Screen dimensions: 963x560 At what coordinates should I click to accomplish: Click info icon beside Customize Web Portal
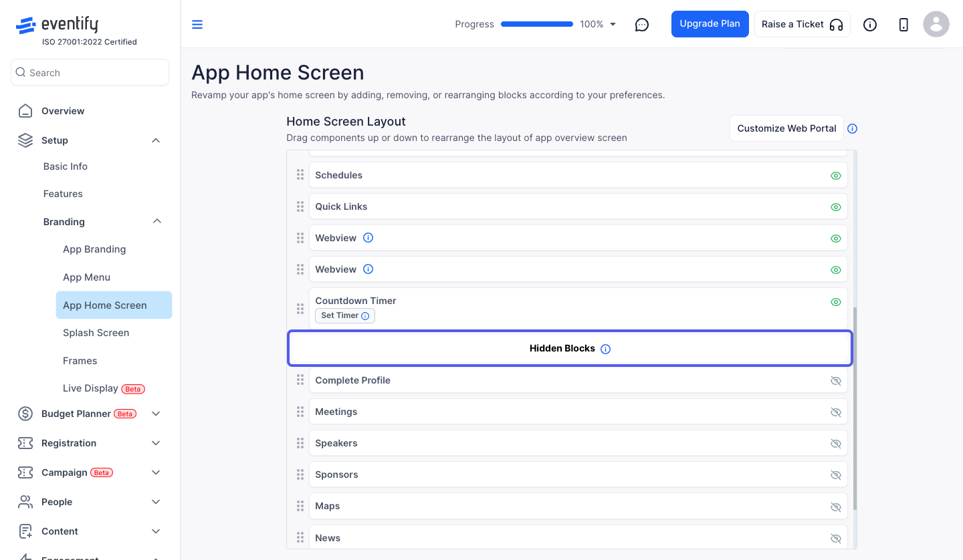click(852, 129)
